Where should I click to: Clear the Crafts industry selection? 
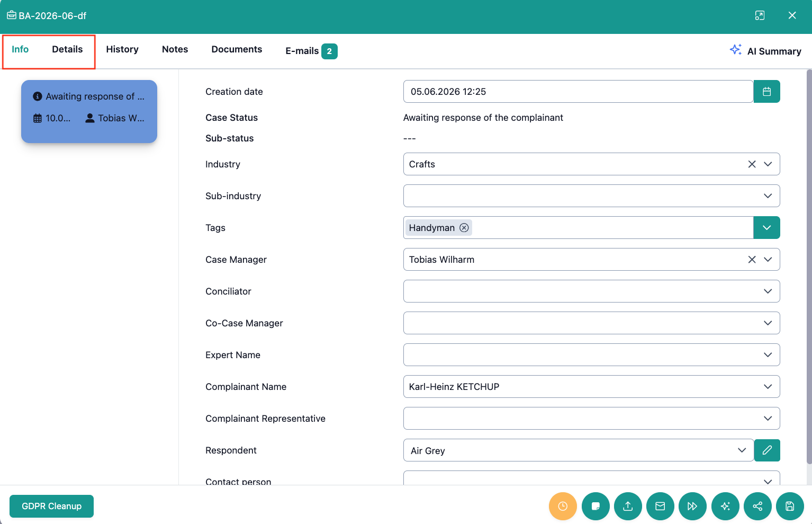coord(752,164)
